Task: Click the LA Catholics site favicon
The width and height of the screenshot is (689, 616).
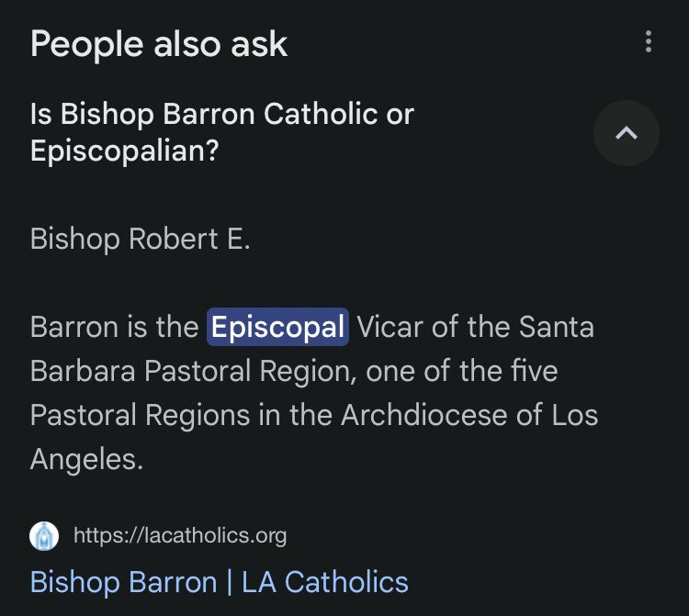Action: pyautogui.click(x=44, y=535)
